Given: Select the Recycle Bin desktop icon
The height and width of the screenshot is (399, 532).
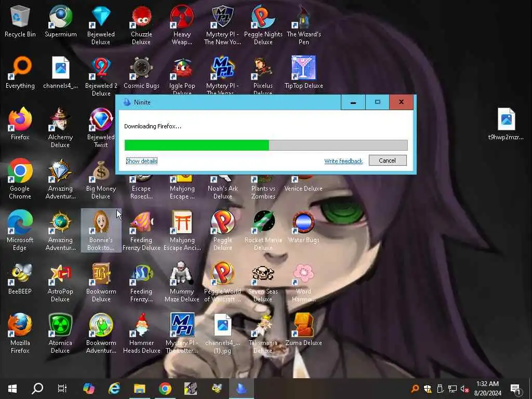Looking at the screenshot, I should [x=20, y=21].
